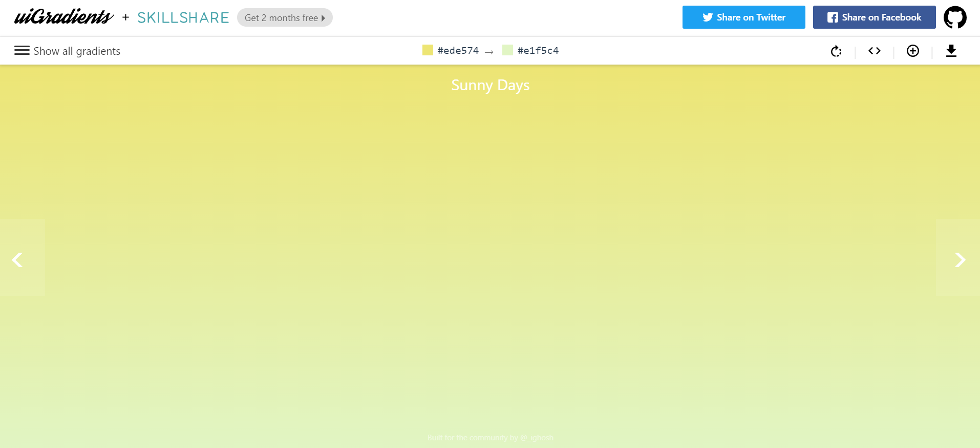980x448 pixels.
Task: Open the Skillshare link
Action: coord(183,17)
